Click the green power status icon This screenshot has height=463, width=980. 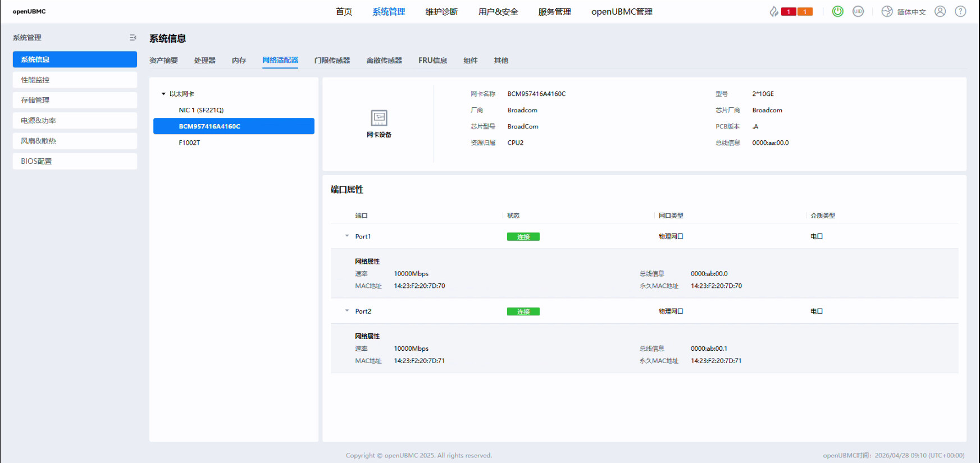pyautogui.click(x=837, y=11)
